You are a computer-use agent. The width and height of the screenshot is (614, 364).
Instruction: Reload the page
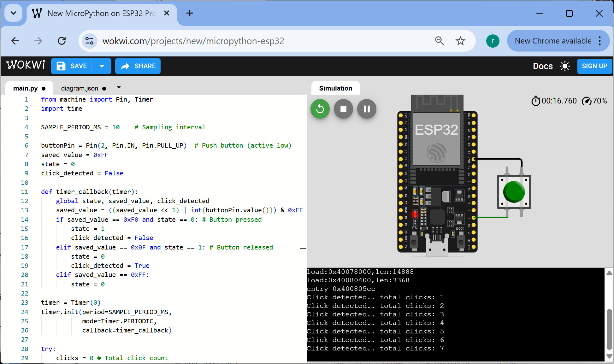[62, 41]
